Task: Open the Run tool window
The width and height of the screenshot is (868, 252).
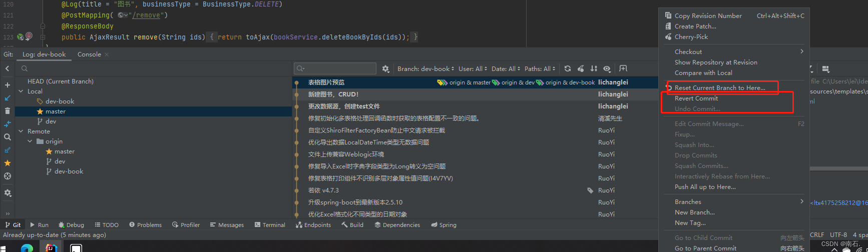Action: [x=39, y=225]
